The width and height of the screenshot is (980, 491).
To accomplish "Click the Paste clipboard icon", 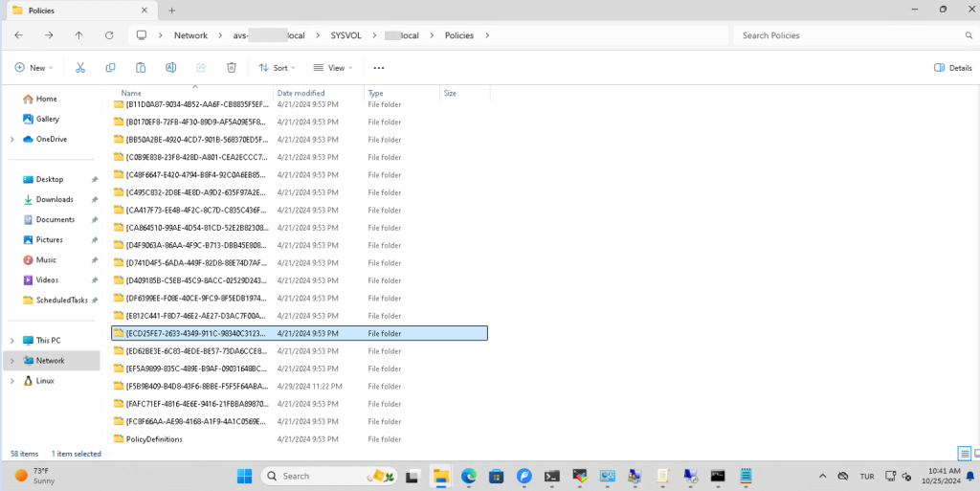I will pos(141,68).
